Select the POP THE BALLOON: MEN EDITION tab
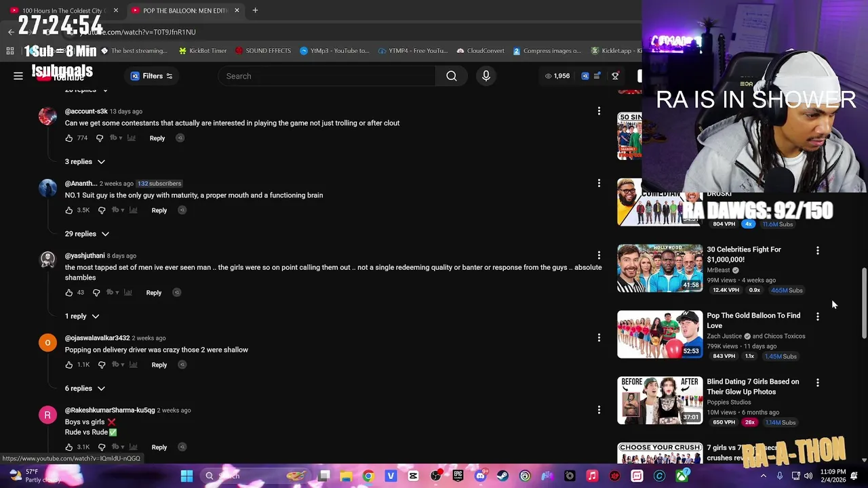Screen dimensions: 868x488 (185, 10)
